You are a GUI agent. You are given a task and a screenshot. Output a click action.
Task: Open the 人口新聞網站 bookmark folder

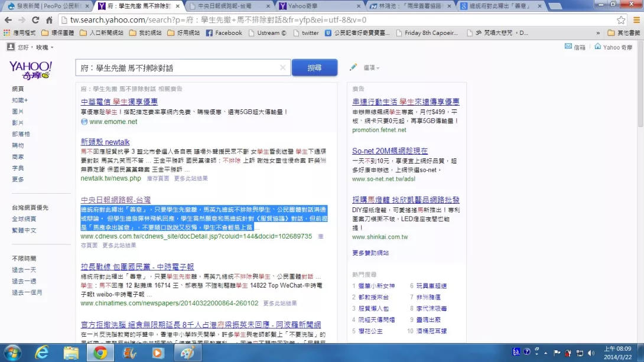[x=102, y=33]
